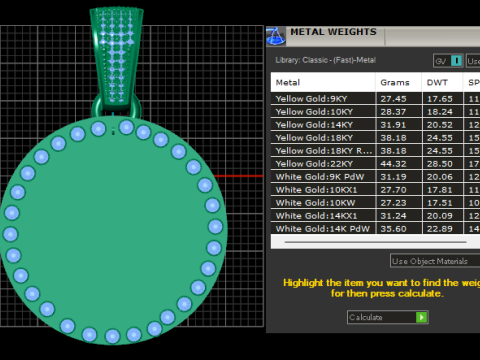Select the White Gold:14K PdW row
Viewport: 480px width, 360px height.
coord(375,228)
